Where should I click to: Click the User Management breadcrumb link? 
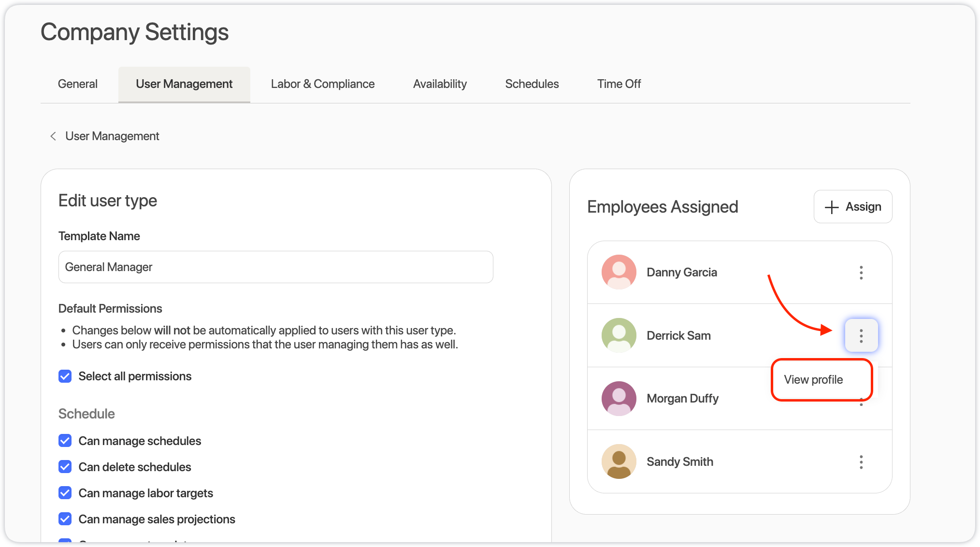112,136
